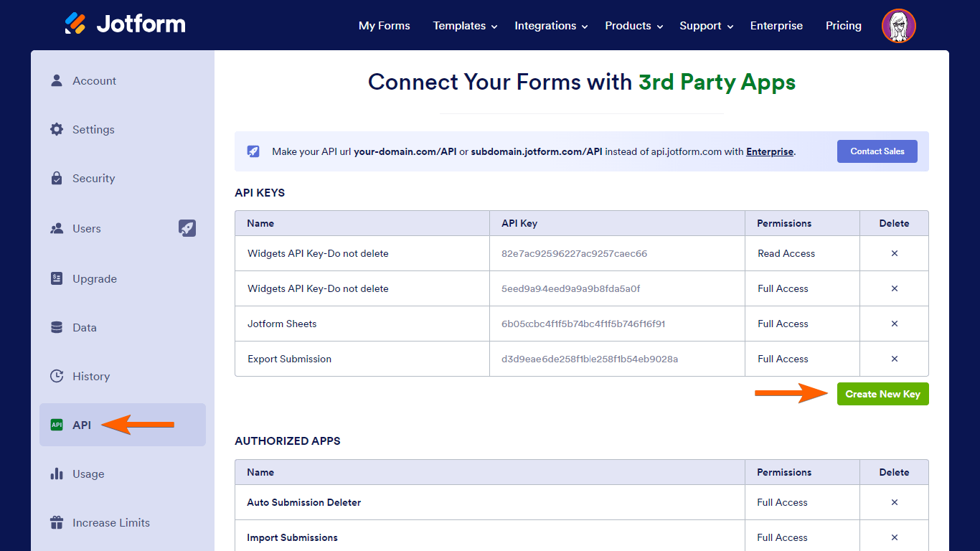This screenshot has height=551, width=980.
Task: Open the Products dropdown menu
Action: coord(633,26)
